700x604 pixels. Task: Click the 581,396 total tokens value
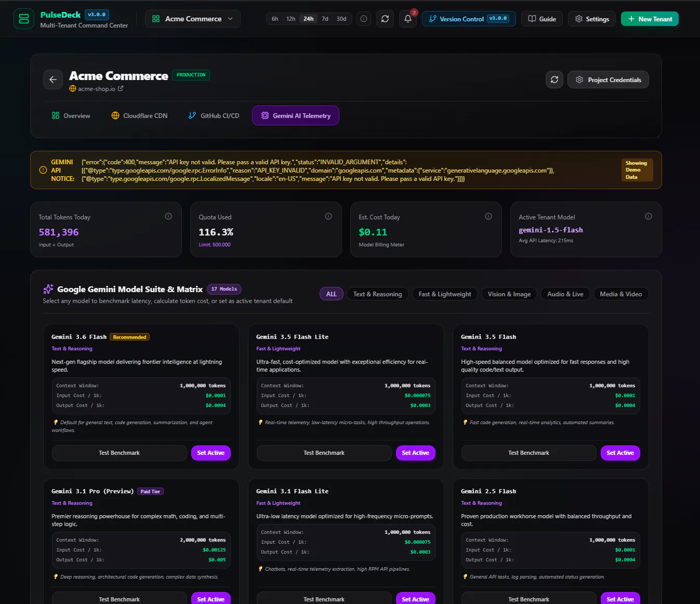tap(59, 232)
